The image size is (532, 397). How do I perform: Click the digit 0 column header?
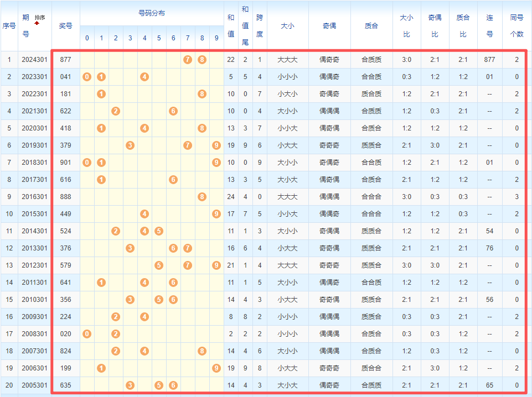coord(87,38)
